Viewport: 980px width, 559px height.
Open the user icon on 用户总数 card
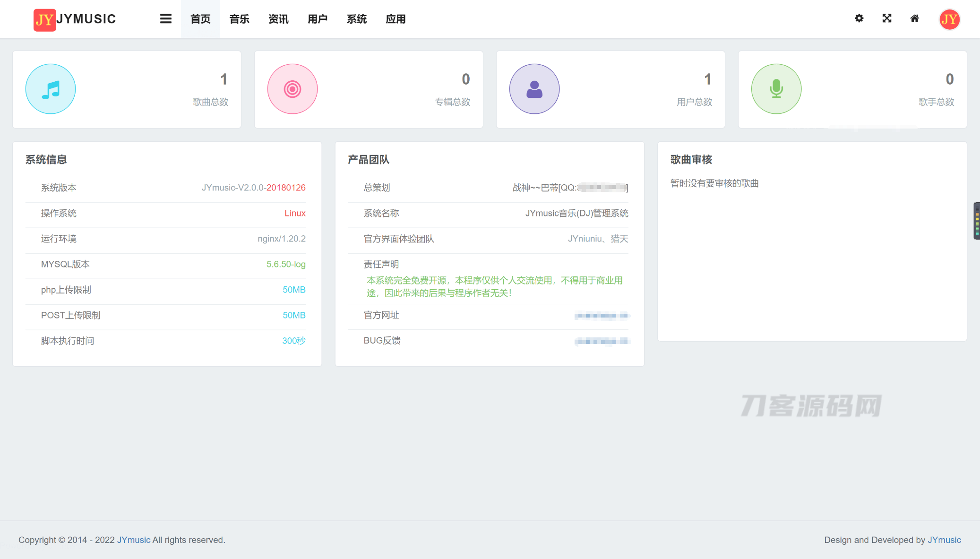coord(534,89)
